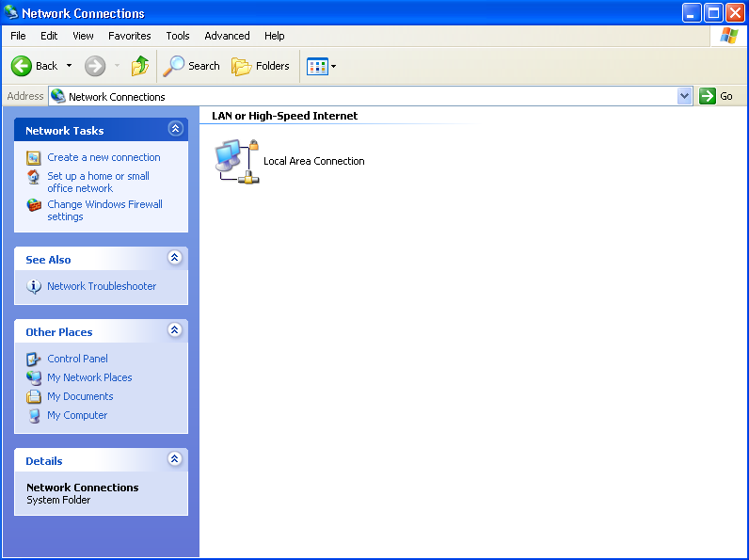This screenshot has height=560, width=749.
Task: Click the Network Troubleshooter info icon
Action: (34, 286)
